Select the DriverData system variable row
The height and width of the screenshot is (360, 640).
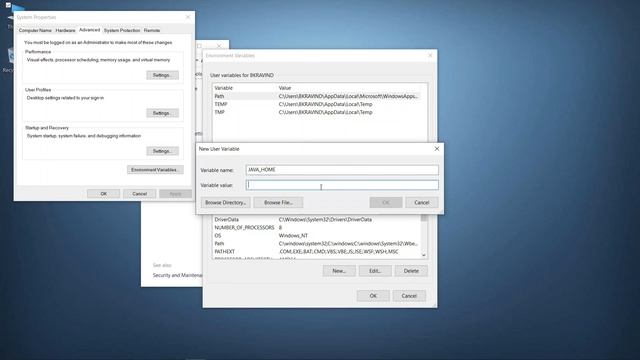point(317,220)
